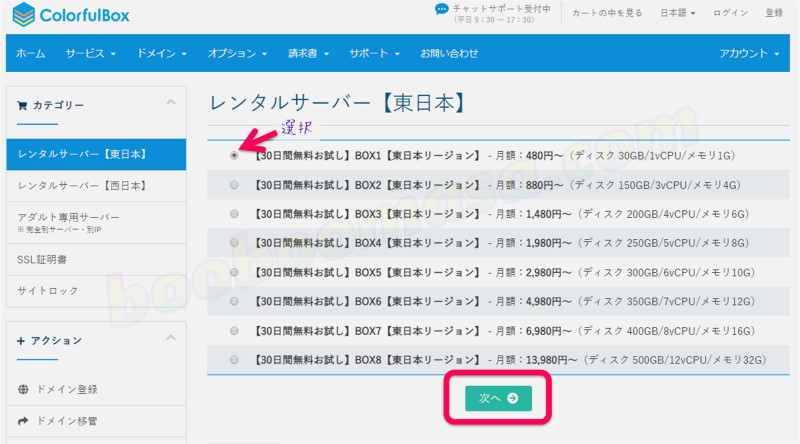Viewport: 800px width, 444px height.
Task: Click the レンタルサーバー【東日本】 page heading
Action: click(337, 103)
